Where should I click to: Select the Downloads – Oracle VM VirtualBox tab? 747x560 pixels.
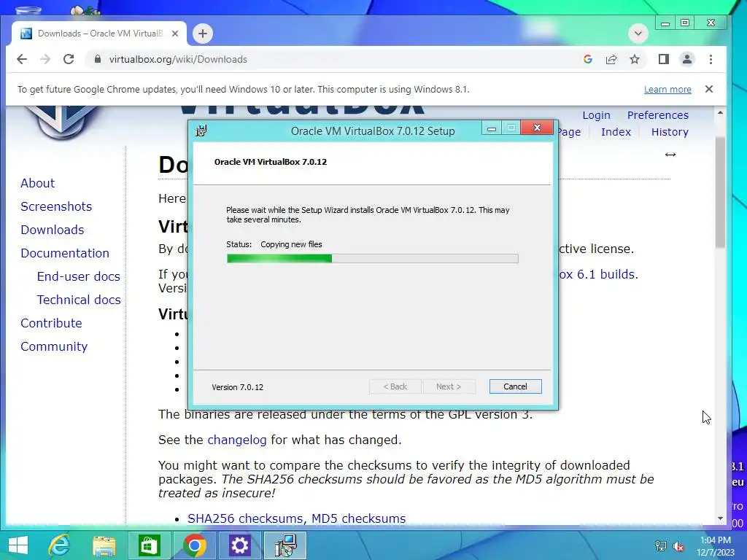click(x=98, y=34)
